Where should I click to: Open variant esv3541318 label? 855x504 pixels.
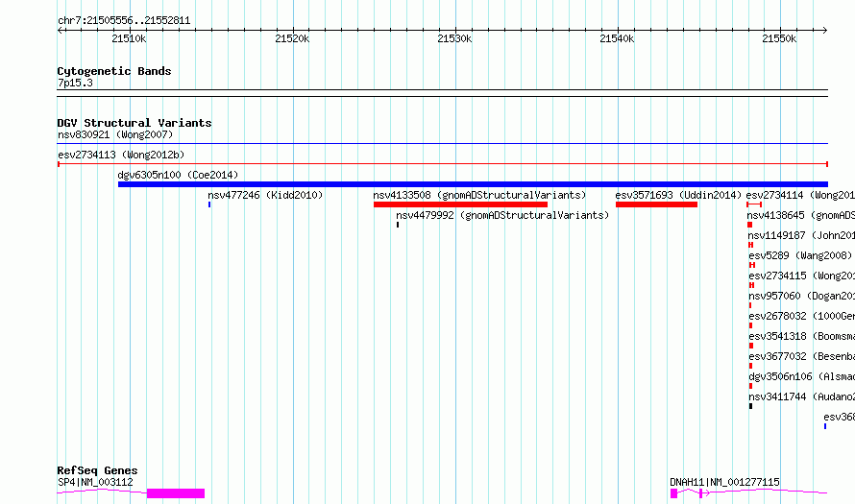tap(801, 336)
